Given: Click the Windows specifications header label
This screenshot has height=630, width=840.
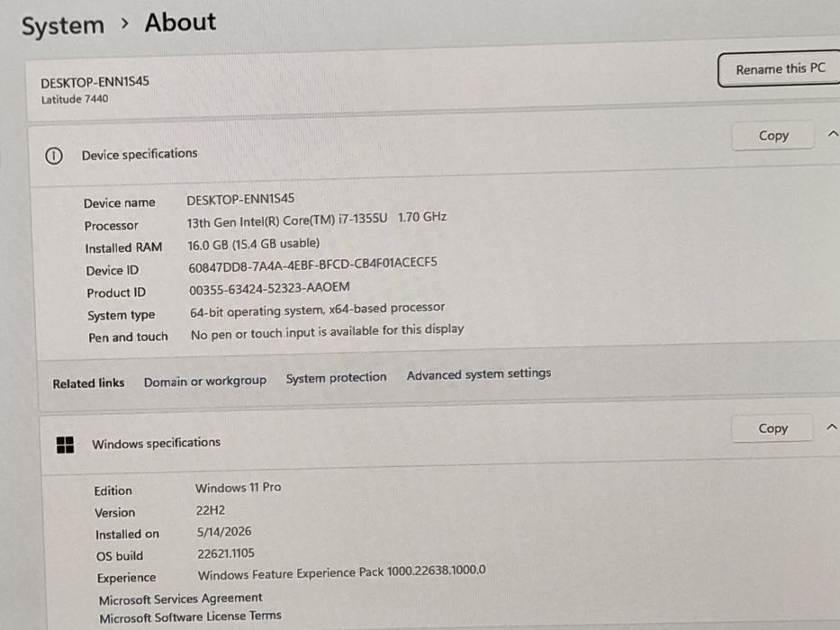Looking at the screenshot, I should pos(156,443).
